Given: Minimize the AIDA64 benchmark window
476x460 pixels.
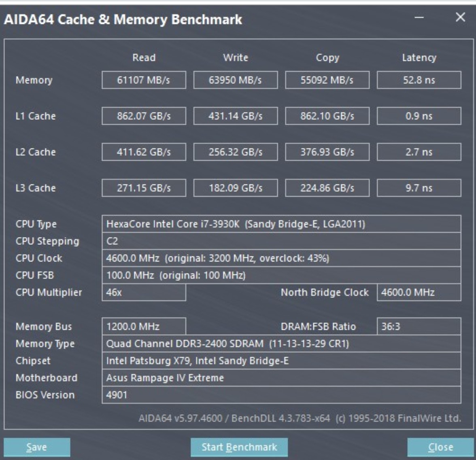Looking at the screenshot, I should [x=419, y=17].
